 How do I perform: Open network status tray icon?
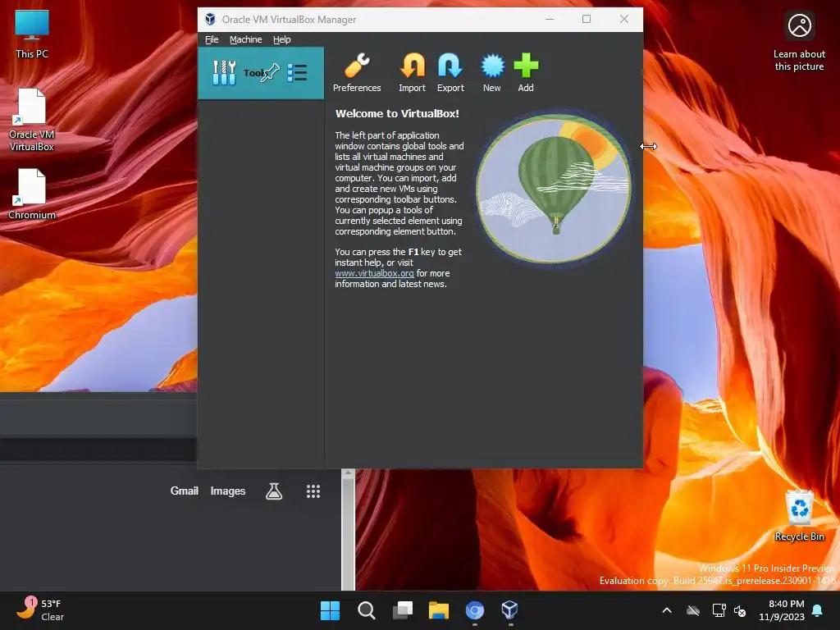pos(719,610)
